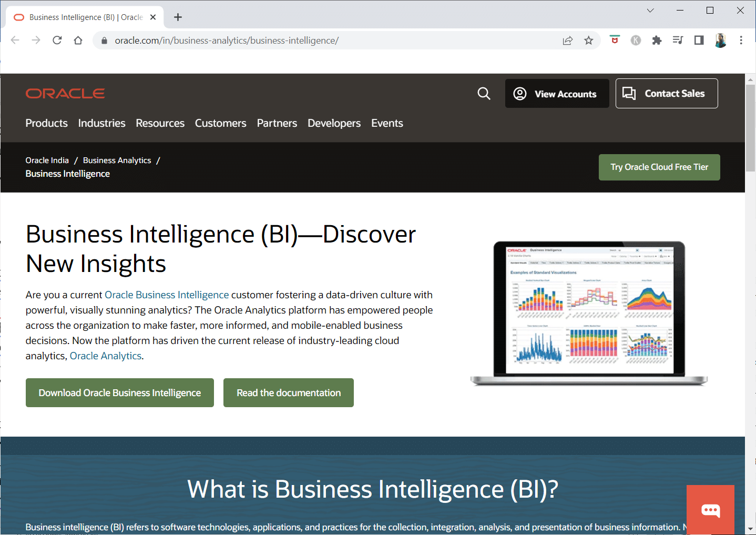Image resolution: width=756 pixels, height=535 pixels.
Task: Go to browser home page icon
Action: (78, 41)
